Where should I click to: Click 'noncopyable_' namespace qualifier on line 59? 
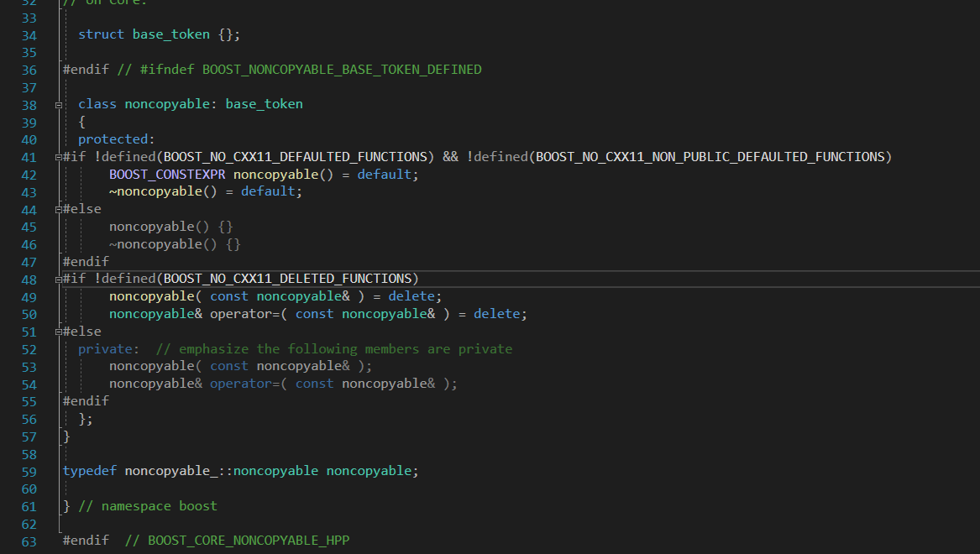point(171,470)
